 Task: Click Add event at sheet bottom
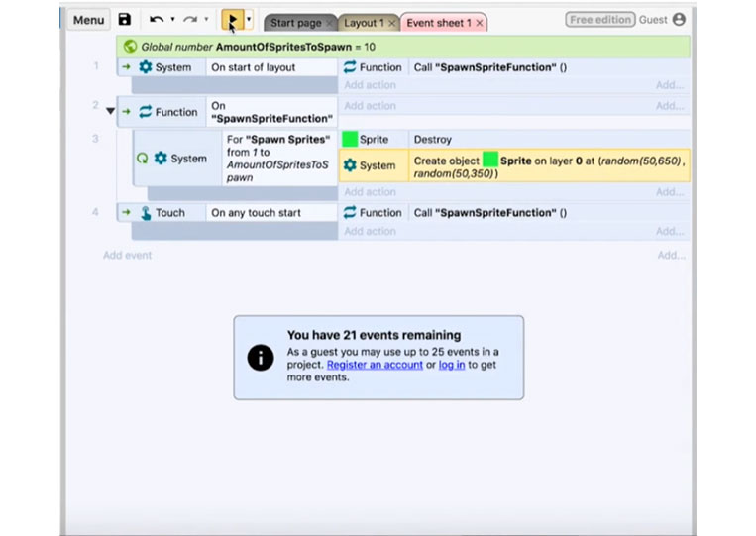click(x=127, y=256)
